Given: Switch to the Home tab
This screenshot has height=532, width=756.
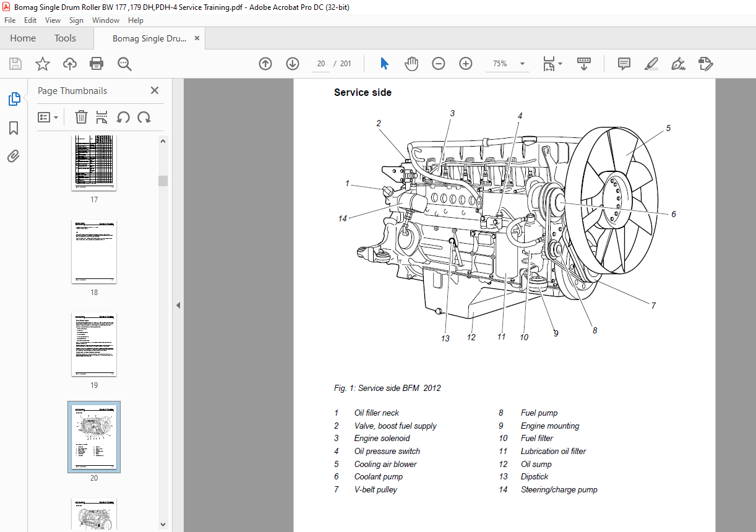Looking at the screenshot, I should tap(23, 38).
